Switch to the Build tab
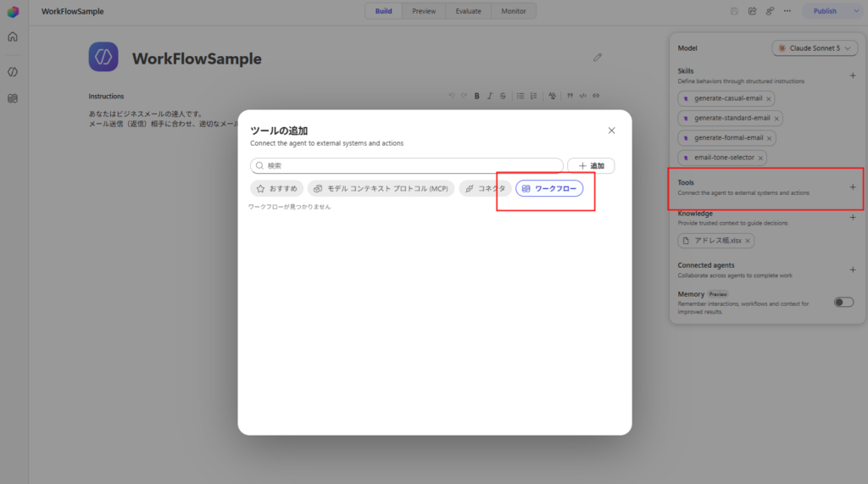Viewport: 868px width, 484px height. (384, 11)
